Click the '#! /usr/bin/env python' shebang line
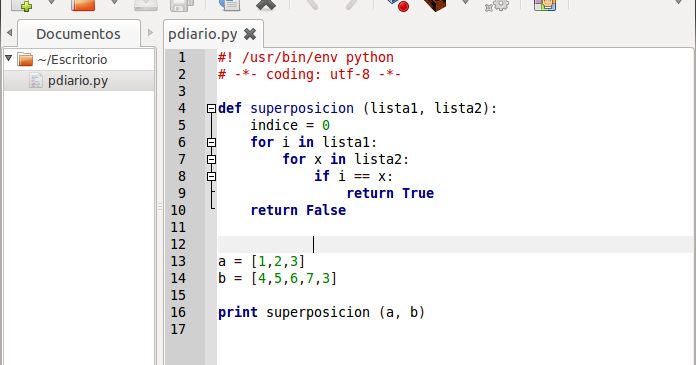 pyautogui.click(x=305, y=58)
